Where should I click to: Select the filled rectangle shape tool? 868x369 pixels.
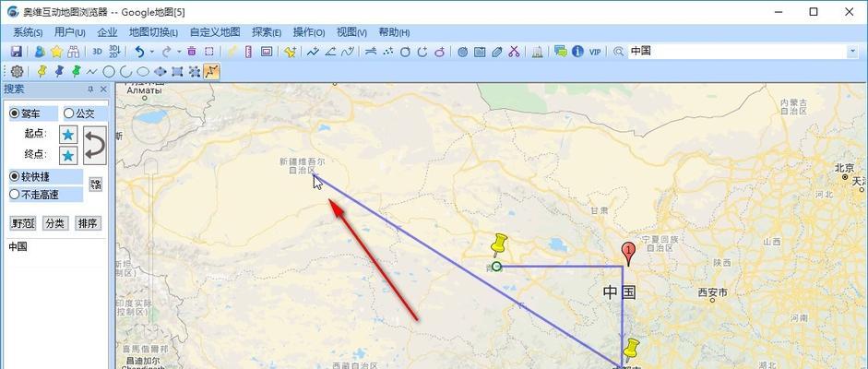click(177, 71)
